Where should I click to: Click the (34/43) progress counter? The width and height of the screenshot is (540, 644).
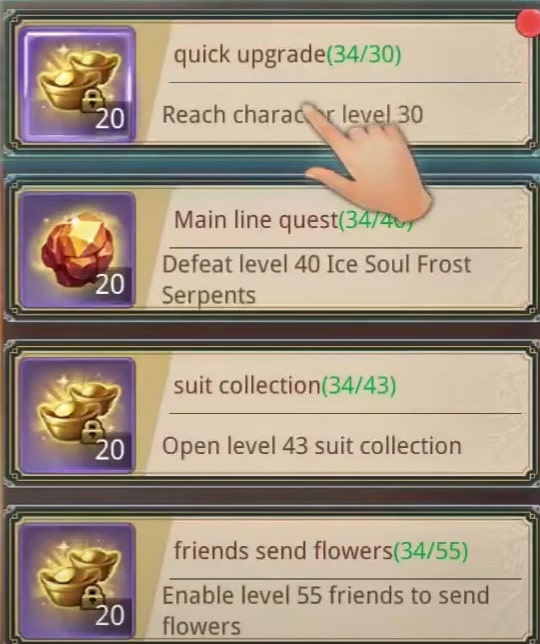pos(359,386)
